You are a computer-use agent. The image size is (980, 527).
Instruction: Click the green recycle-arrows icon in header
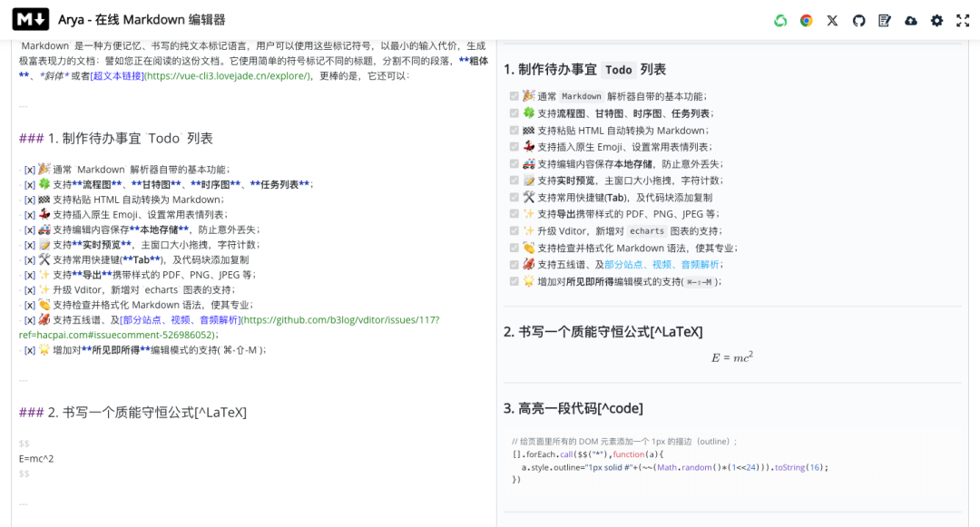pos(780,21)
